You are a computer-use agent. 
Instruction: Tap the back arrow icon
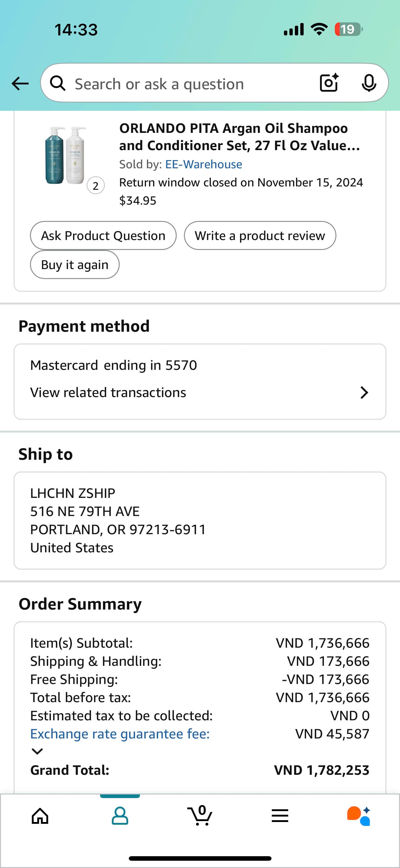(20, 83)
